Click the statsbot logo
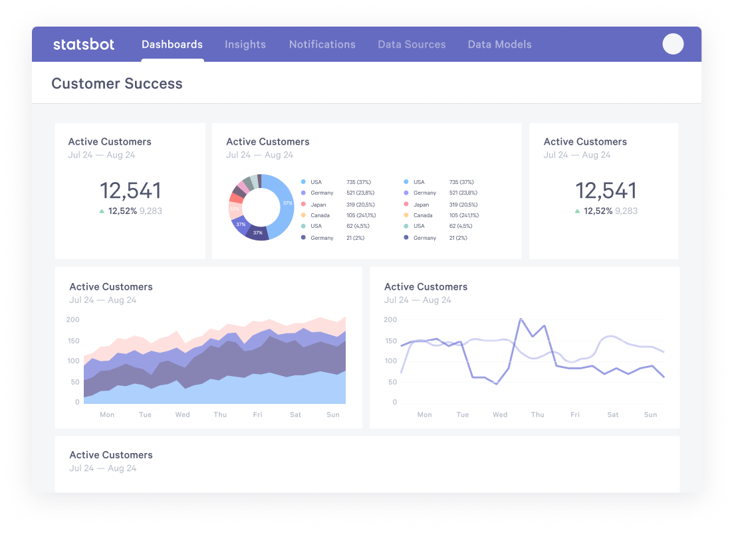The height and width of the screenshot is (560, 732). click(84, 45)
